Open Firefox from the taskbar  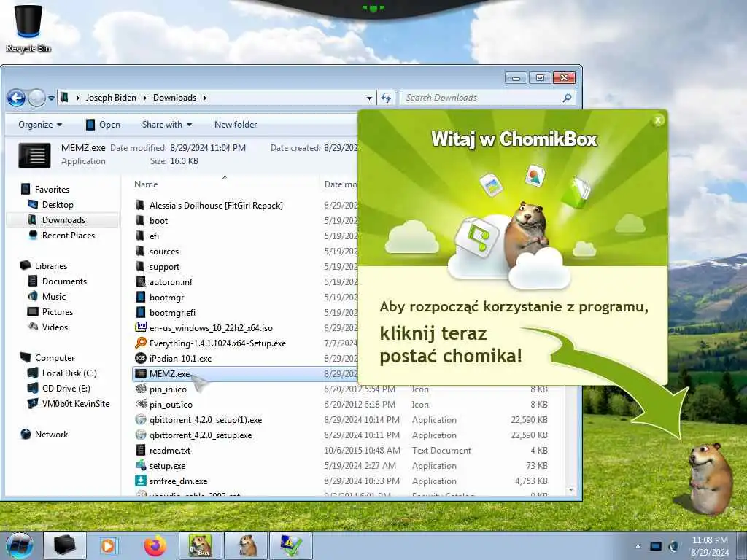[155, 545]
